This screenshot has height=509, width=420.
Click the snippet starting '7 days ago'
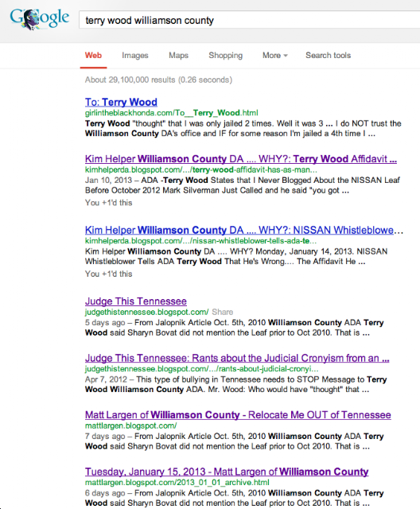pyautogui.click(x=235, y=441)
